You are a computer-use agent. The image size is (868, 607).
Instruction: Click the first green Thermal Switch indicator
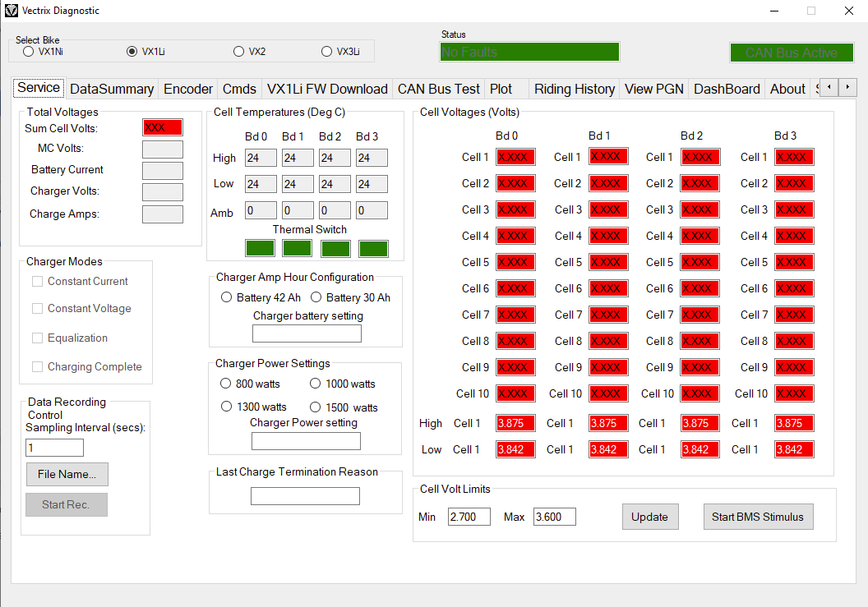pos(261,248)
